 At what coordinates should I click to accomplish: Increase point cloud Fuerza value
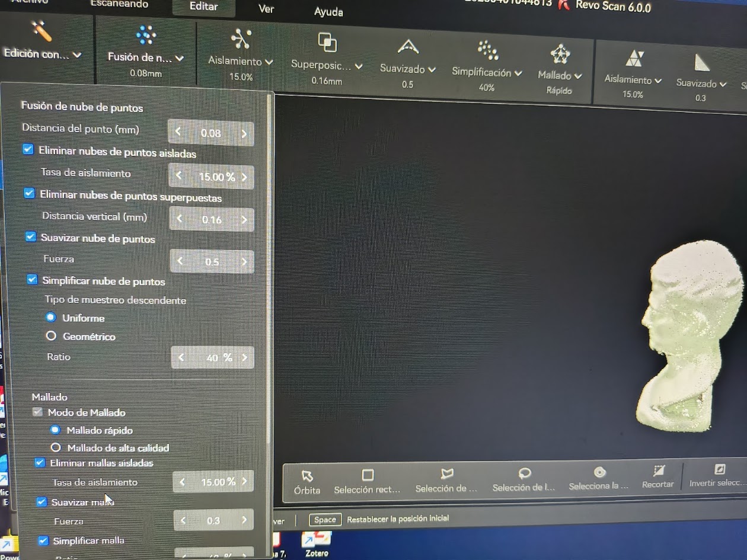(244, 261)
